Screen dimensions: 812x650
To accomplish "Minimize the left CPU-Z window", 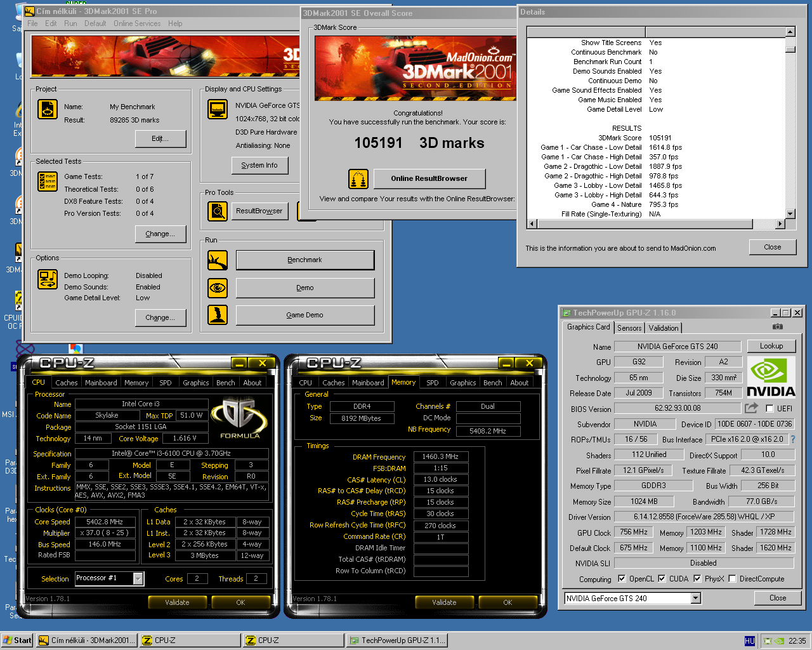I will tap(239, 363).
